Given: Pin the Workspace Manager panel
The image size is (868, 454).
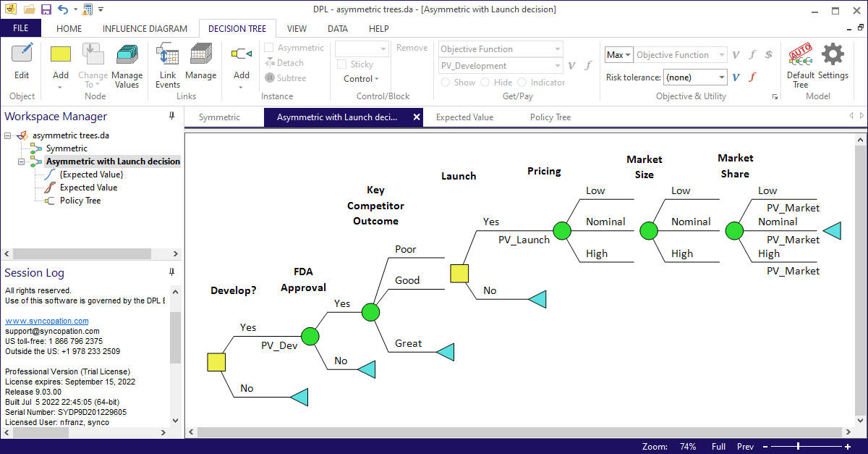Looking at the screenshot, I should pyautogui.click(x=172, y=116).
